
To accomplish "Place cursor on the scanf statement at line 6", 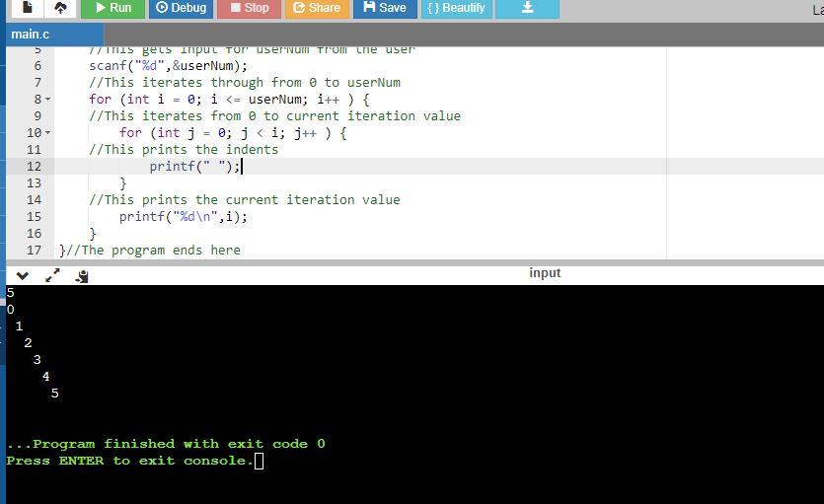I will click(168, 66).
